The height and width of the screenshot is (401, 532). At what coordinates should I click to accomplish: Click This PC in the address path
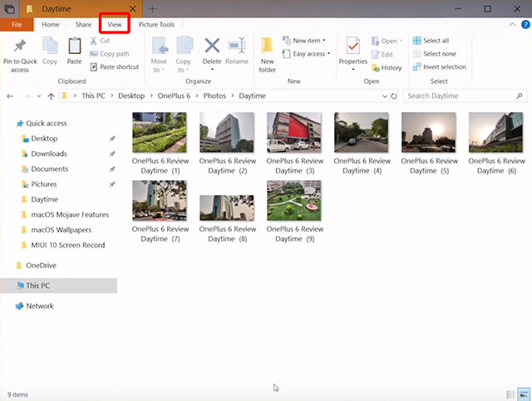tap(93, 96)
